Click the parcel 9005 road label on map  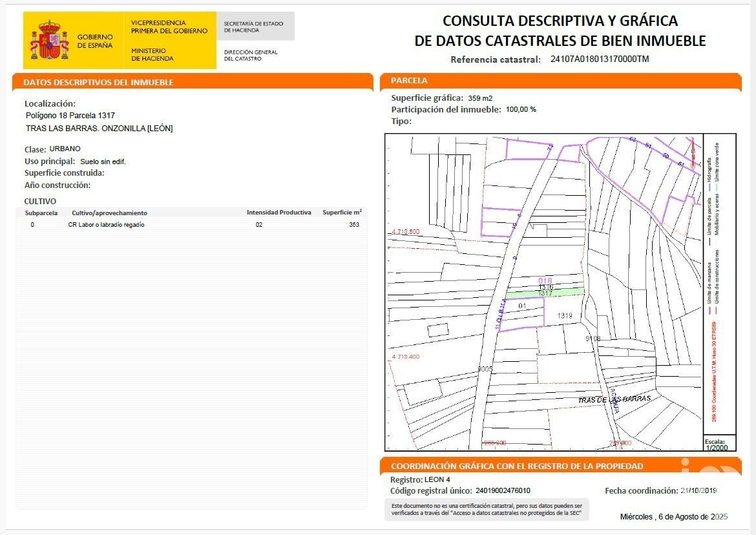click(x=485, y=369)
